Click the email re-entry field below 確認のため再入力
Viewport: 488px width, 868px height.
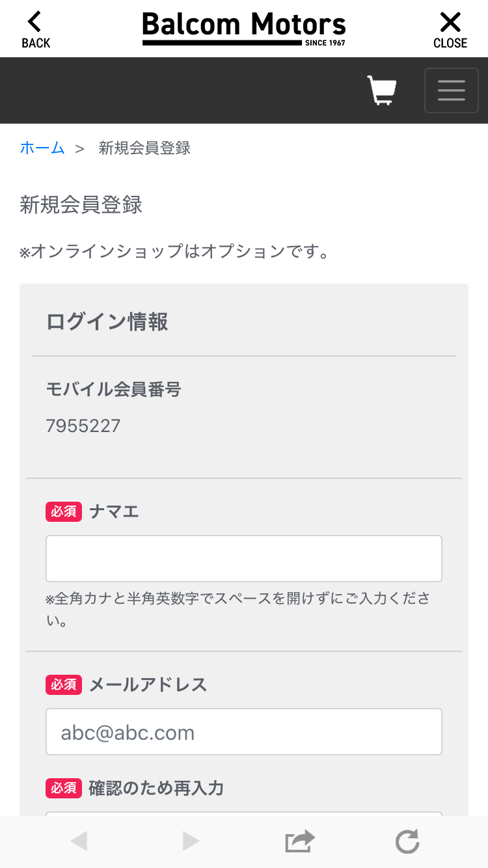[x=244, y=814]
